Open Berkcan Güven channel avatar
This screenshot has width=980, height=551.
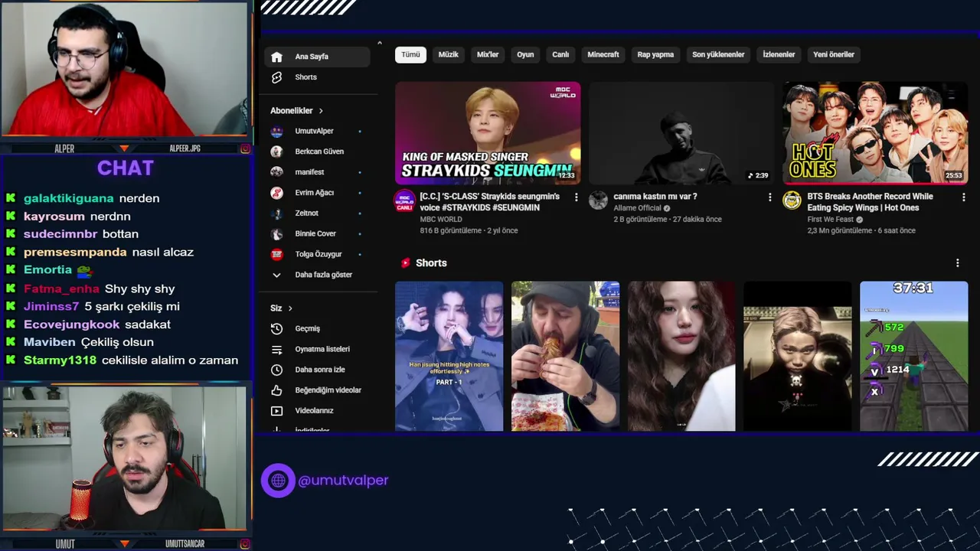point(276,152)
